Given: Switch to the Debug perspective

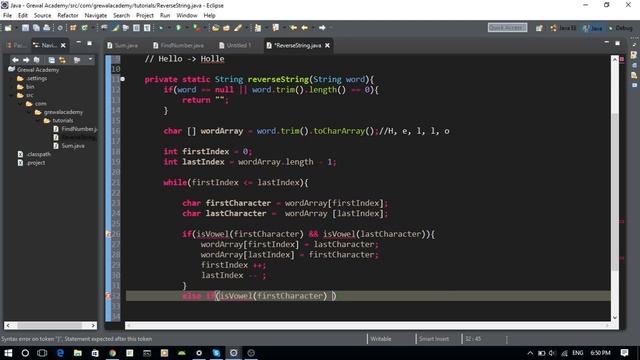Looking at the screenshot, I should (x=620, y=28).
